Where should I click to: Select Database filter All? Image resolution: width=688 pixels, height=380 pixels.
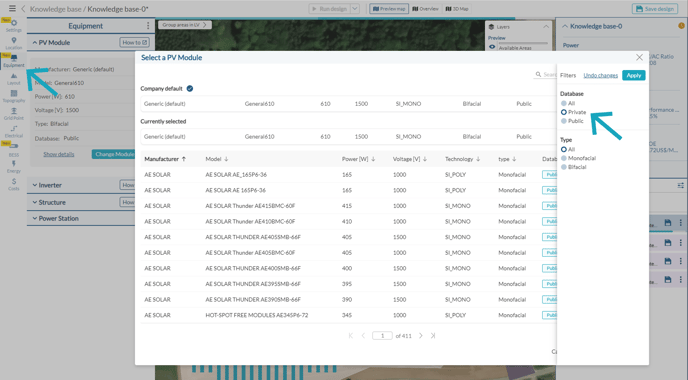click(564, 103)
